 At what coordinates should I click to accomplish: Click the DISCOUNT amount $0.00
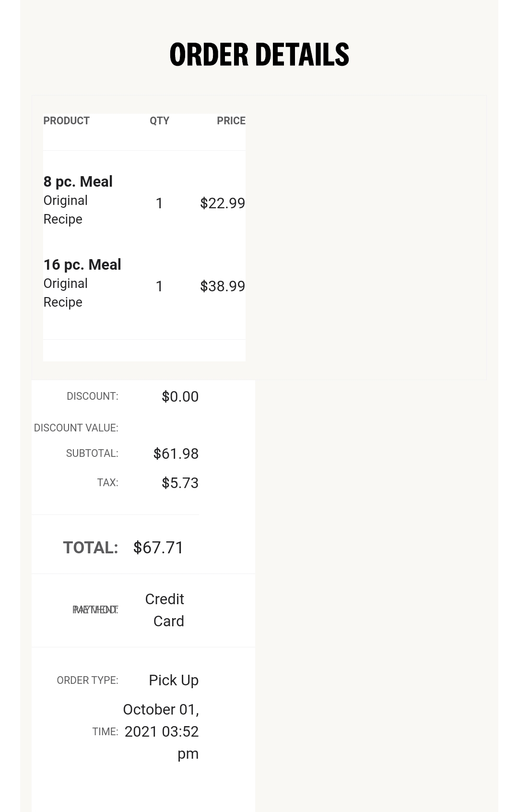(x=180, y=397)
